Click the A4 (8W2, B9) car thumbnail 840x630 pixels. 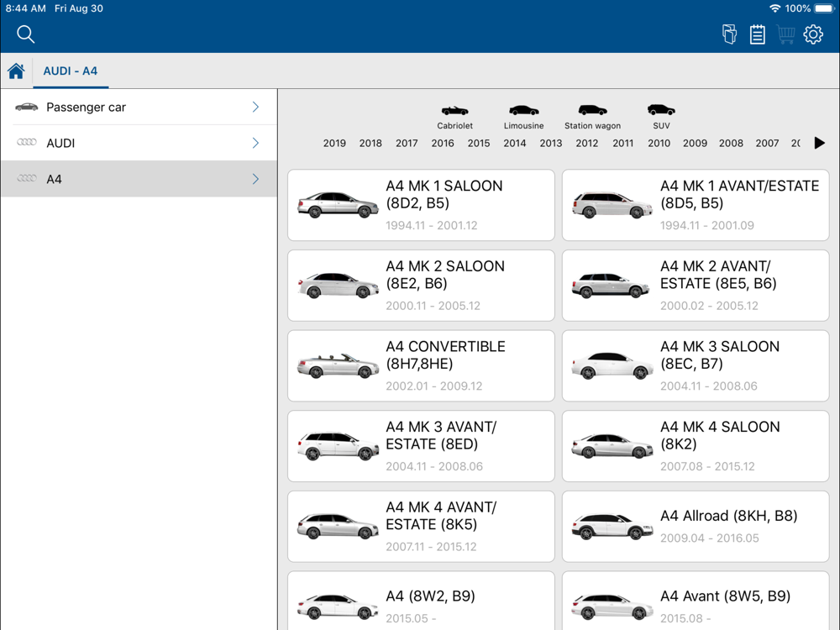tap(338, 606)
